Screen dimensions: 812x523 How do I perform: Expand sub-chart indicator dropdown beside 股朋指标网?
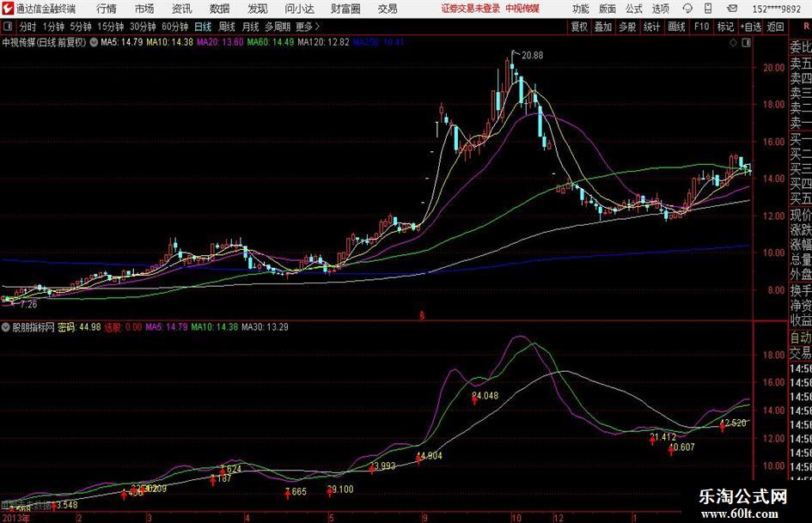pos(6,327)
